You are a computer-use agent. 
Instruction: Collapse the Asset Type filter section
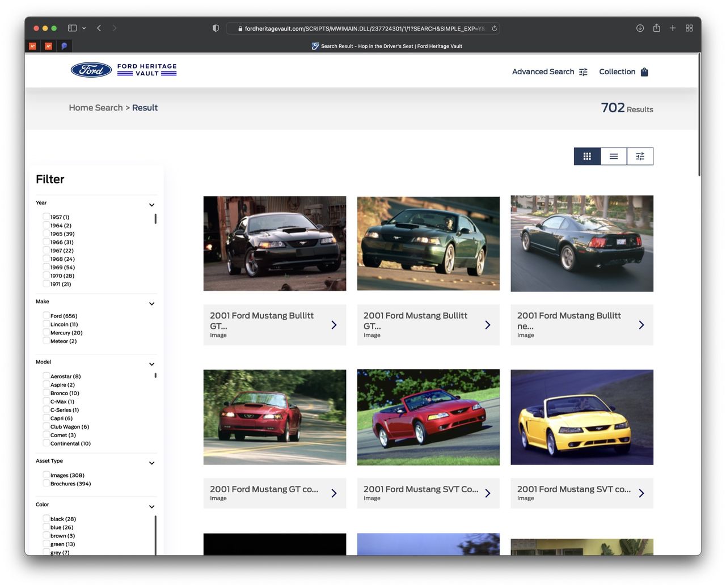coord(151,463)
